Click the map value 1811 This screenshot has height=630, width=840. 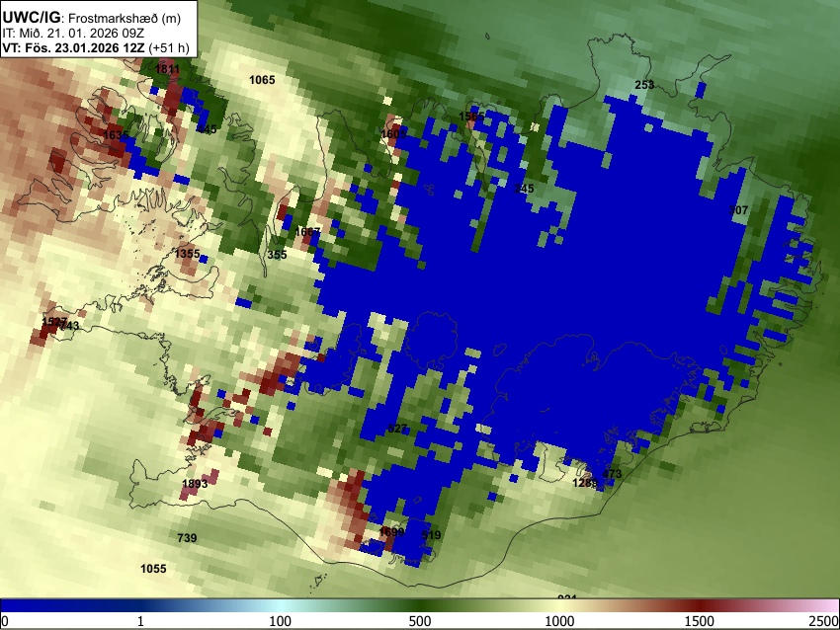[x=167, y=69]
